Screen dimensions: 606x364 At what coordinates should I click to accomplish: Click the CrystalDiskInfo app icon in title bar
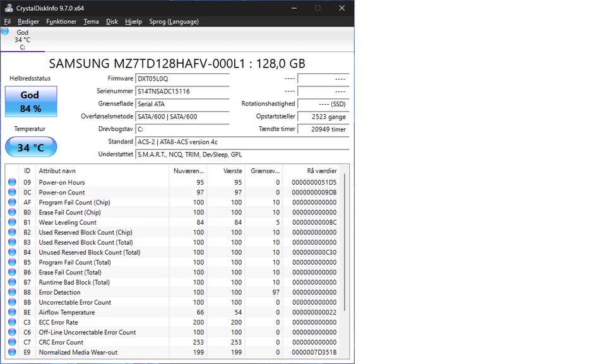pos(8,8)
